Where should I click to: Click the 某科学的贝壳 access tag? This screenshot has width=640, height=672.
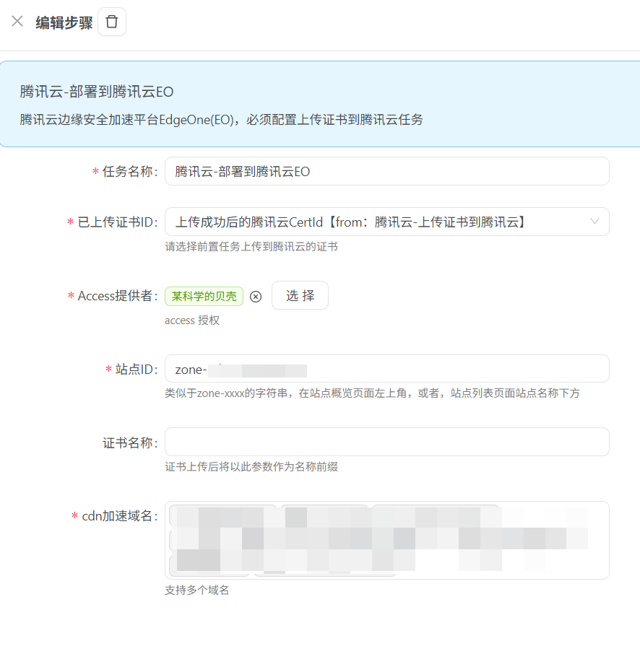pyautogui.click(x=204, y=296)
